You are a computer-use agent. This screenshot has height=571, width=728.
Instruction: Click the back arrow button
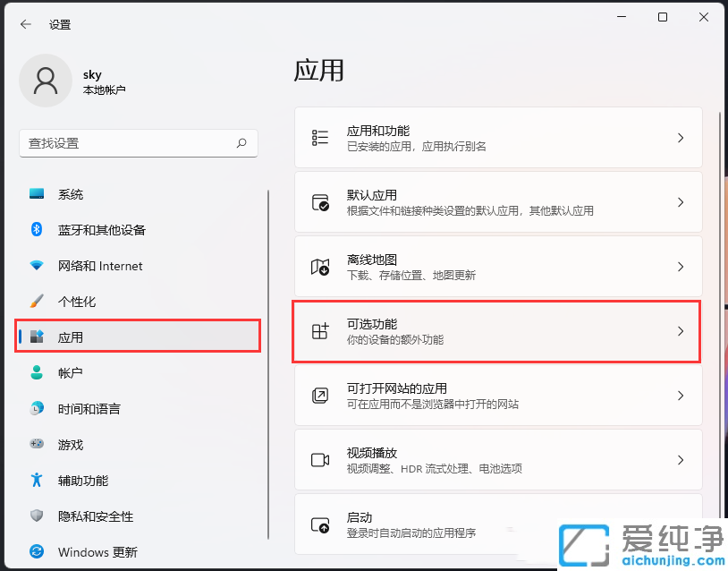tap(23, 24)
